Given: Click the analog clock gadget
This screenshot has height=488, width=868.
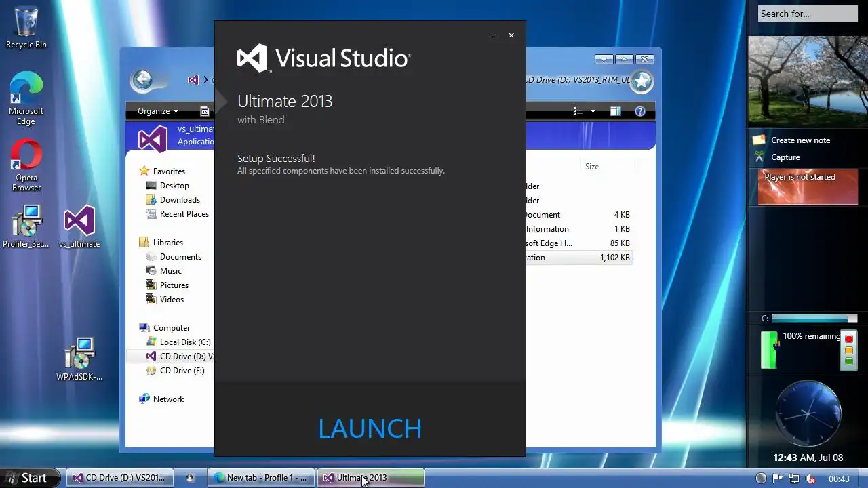Looking at the screenshot, I should [x=808, y=413].
